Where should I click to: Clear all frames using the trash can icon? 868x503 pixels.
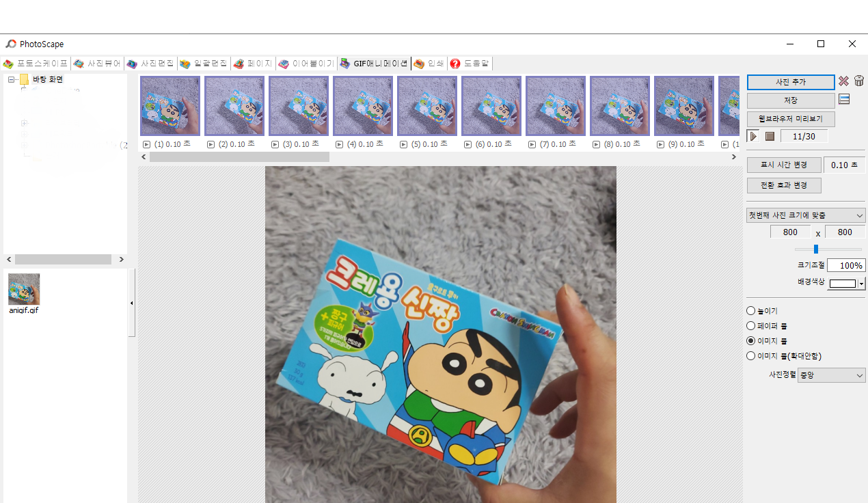(859, 81)
